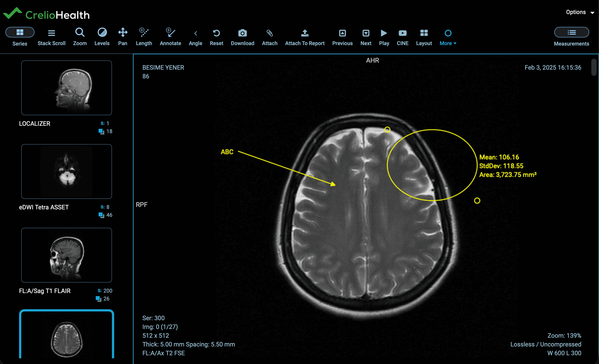Screen dimensions: 599x364
Task: Open the LOCALIZER series thumbnail
Action: coord(66,88)
